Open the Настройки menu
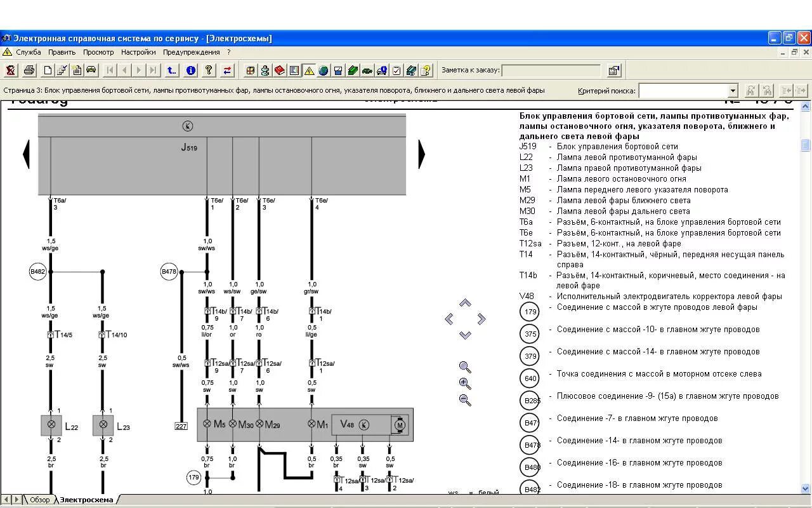 138,52
